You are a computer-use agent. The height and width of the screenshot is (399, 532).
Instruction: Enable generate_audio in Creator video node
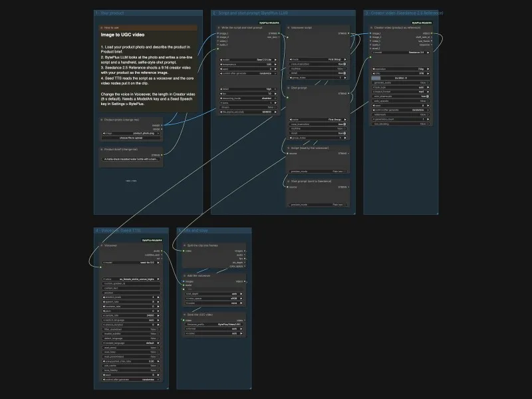click(401, 82)
